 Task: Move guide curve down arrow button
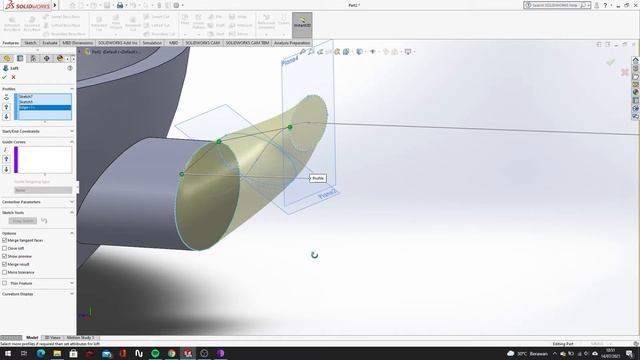pos(6,169)
